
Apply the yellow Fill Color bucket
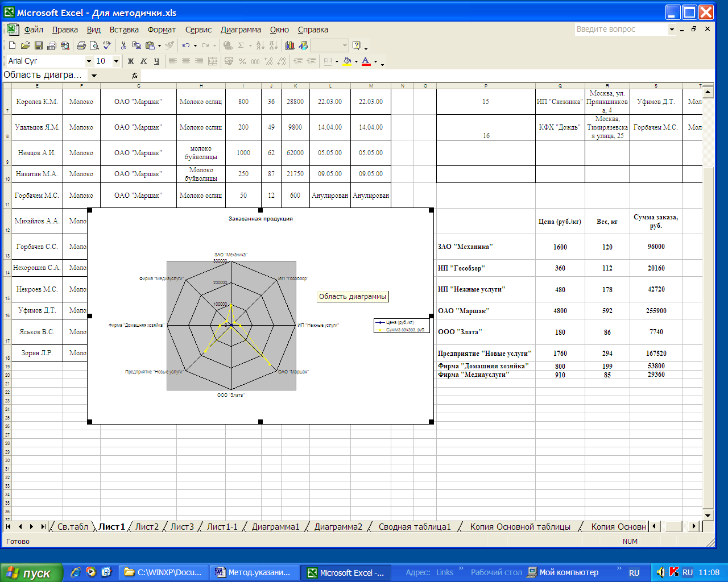(x=347, y=61)
